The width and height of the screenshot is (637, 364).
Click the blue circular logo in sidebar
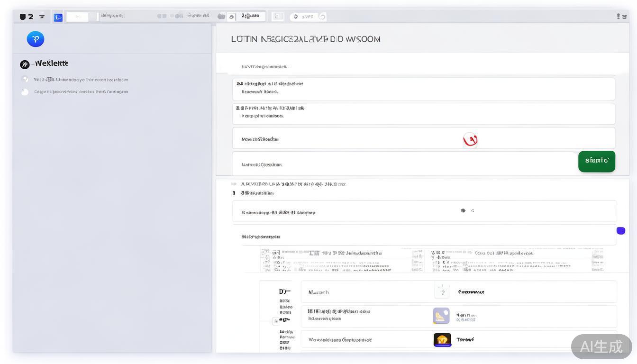[x=36, y=39]
